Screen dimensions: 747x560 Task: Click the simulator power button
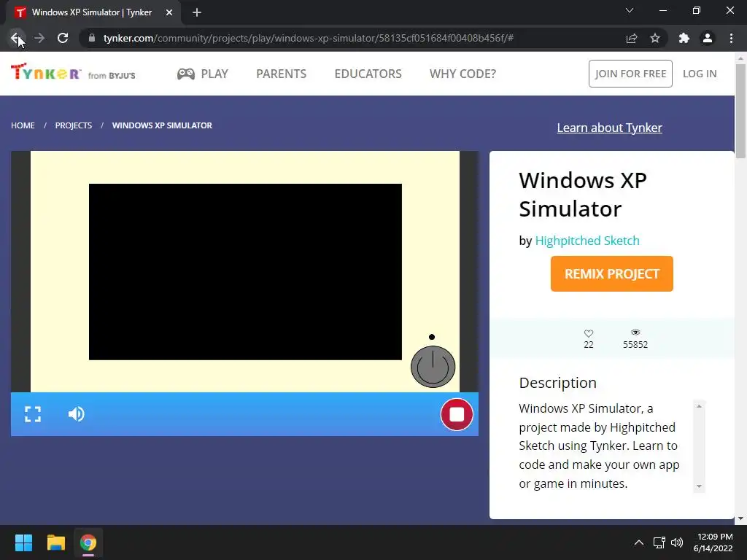point(433,367)
